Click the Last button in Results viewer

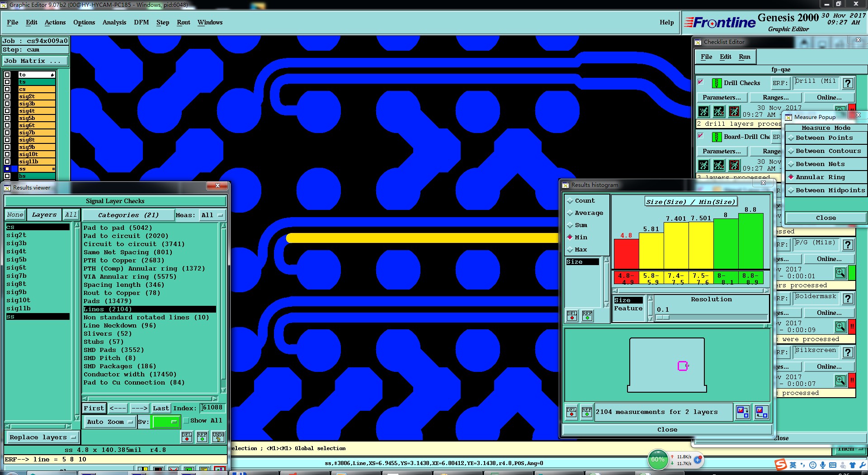click(x=160, y=408)
